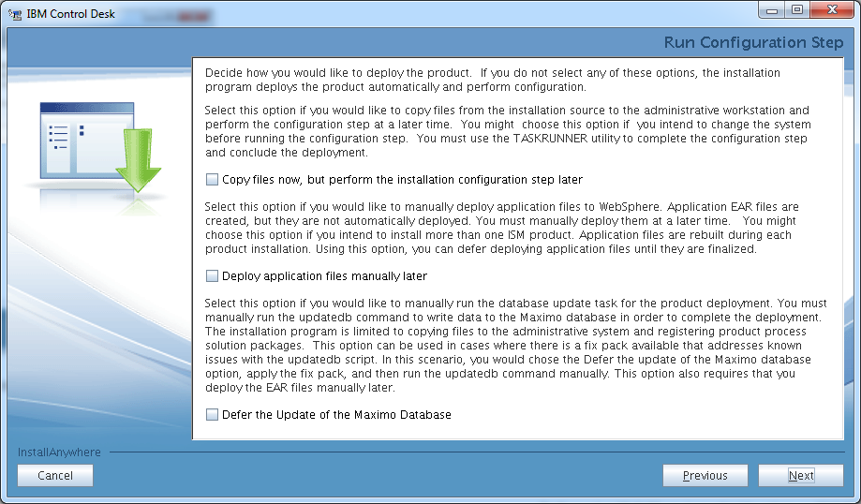Tick Defer the Update of Maximo Database
This screenshot has width=861, height=504.
212,414
